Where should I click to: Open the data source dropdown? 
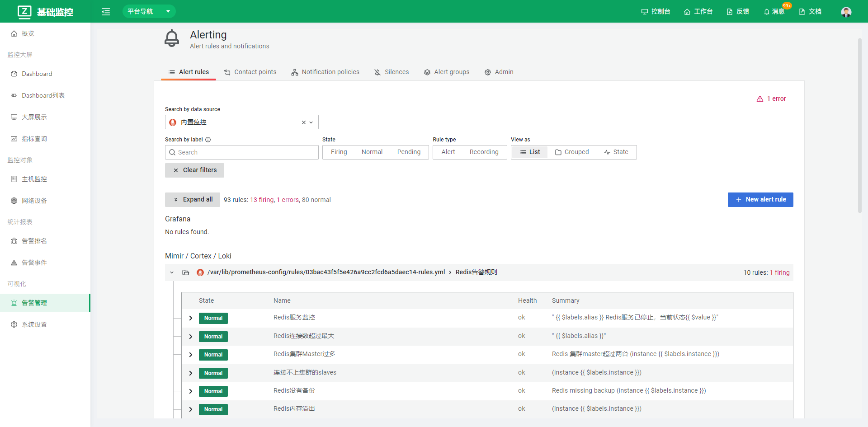311,122
